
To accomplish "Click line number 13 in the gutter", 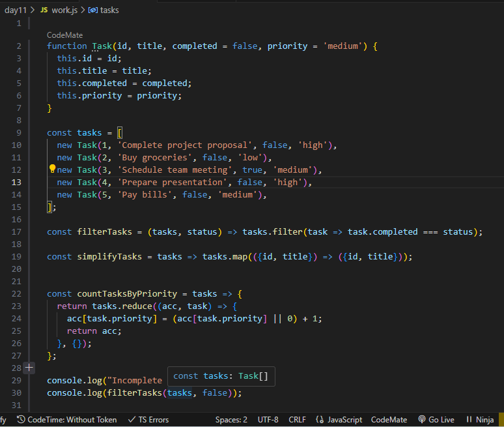I will tap(16, 182).
